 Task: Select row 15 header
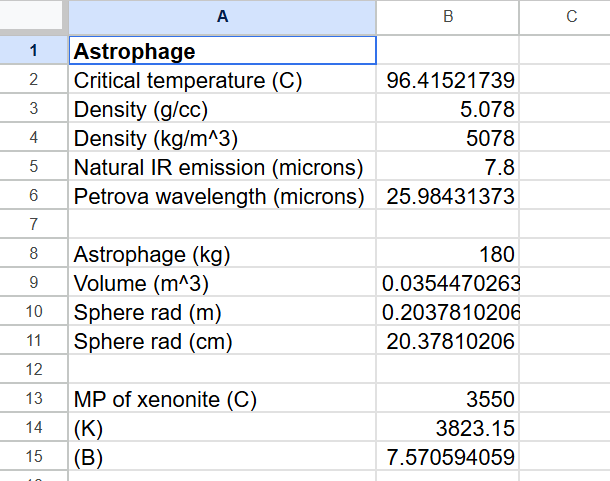(34, 456)
